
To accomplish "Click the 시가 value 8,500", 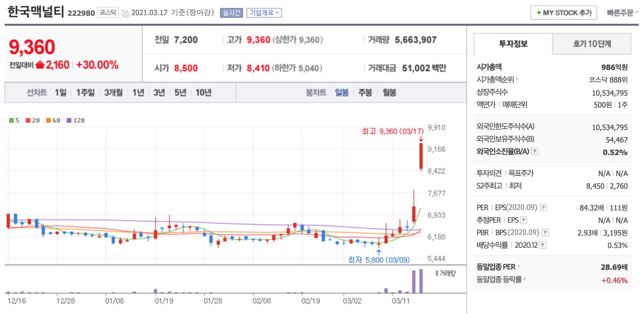I will [186, 68].
